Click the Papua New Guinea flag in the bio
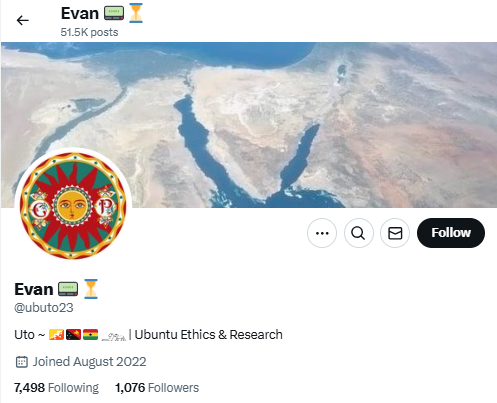This screenshot has height=403, width=497. point(73,334)
